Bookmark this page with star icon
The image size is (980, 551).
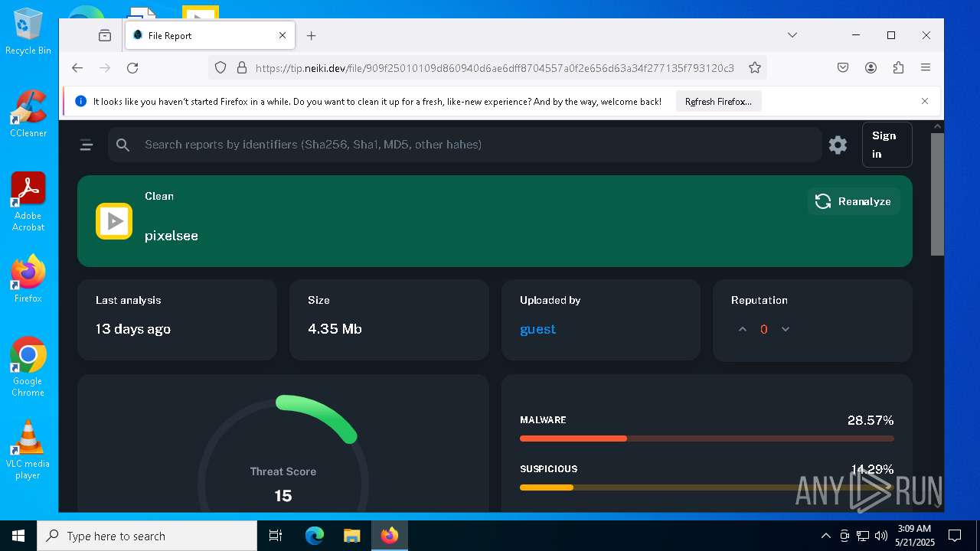coord(755,68)
